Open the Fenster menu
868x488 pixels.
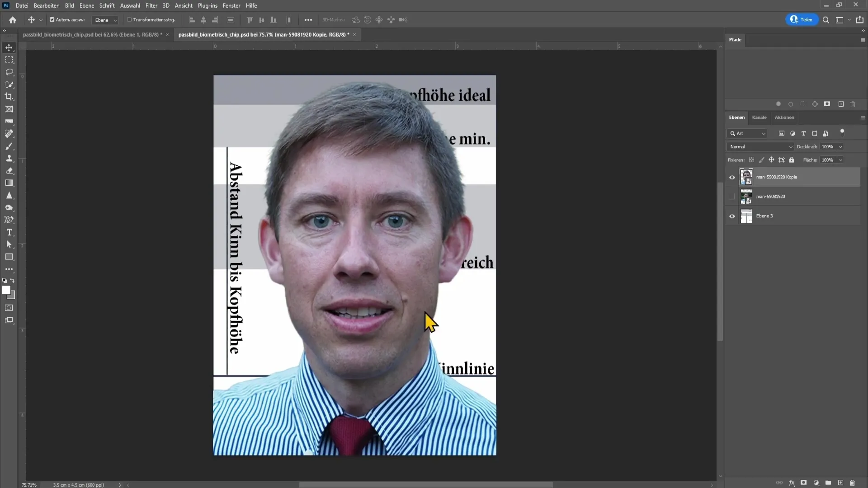point(231,5)
